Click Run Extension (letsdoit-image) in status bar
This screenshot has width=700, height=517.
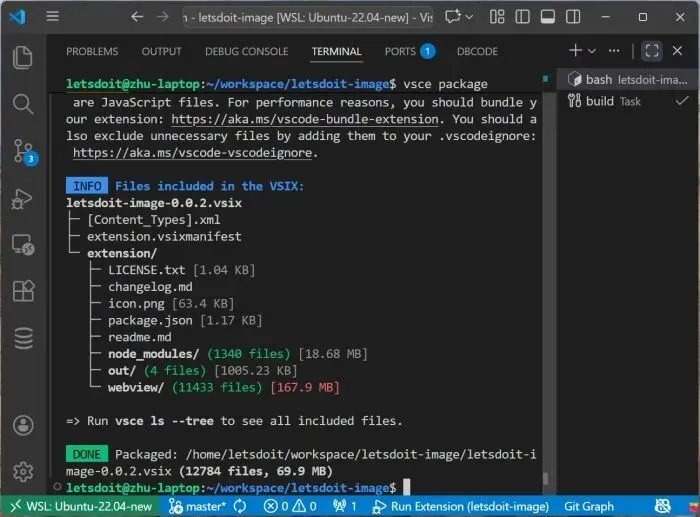[x=460, y=506]
